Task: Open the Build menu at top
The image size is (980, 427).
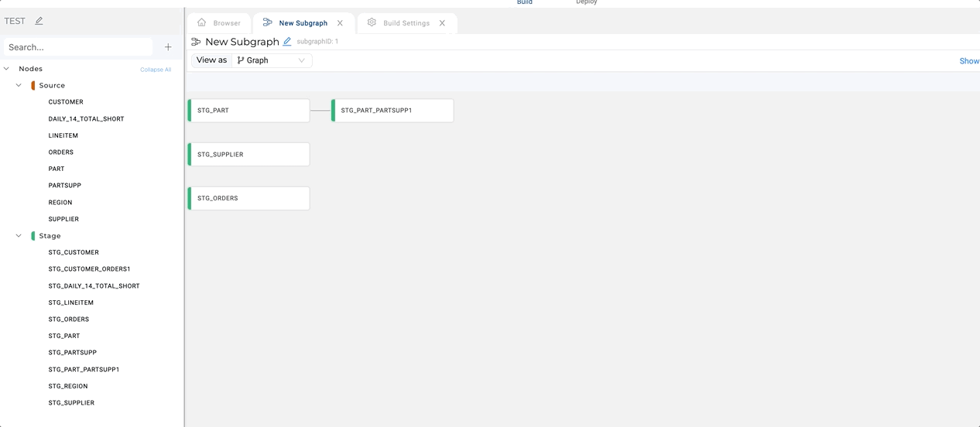Action: [x=525, y=2]
